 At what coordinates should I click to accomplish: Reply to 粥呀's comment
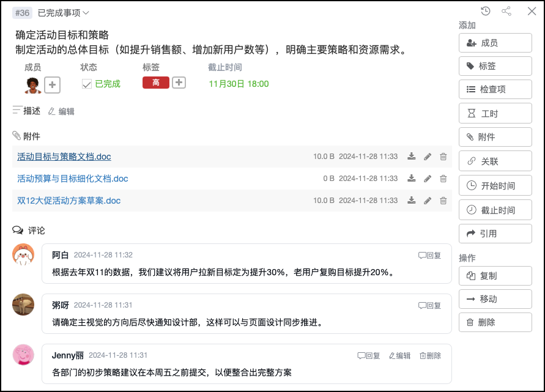coord(429,306)
